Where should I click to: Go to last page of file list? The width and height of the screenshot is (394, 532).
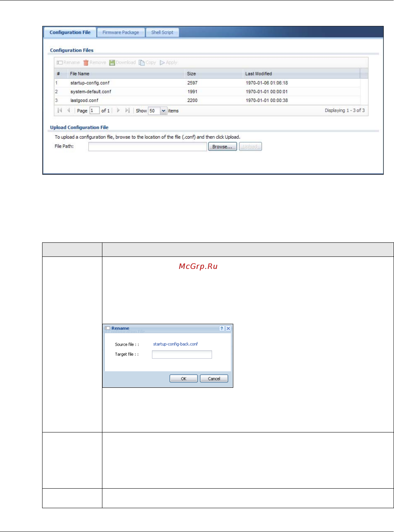pos(127,110)
